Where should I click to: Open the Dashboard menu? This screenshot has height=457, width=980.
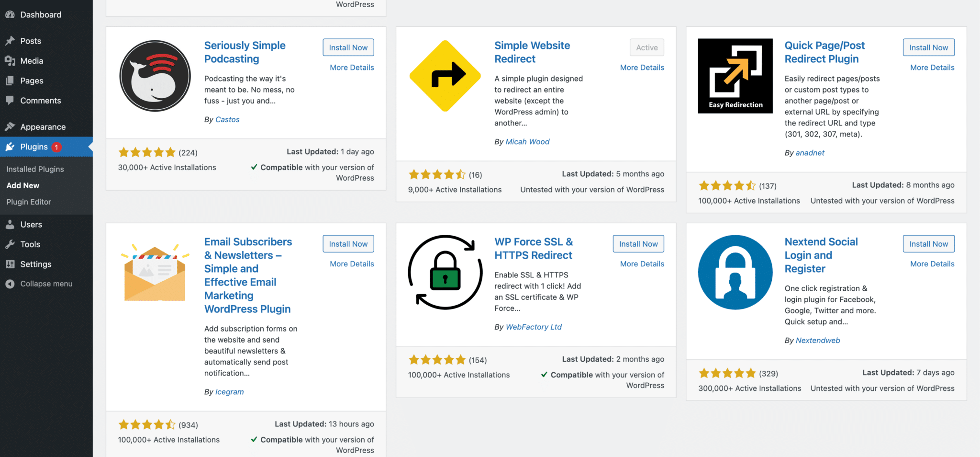point(41,14)
